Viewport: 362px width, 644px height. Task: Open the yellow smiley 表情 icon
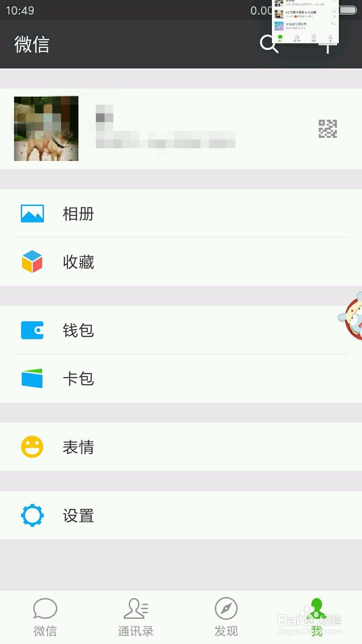pos(32,447)
